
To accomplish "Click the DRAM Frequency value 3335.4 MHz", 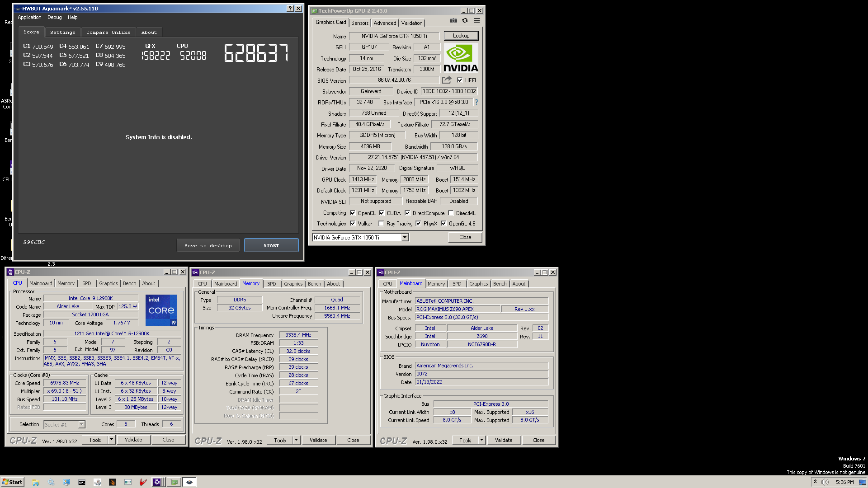I will 298,335.
